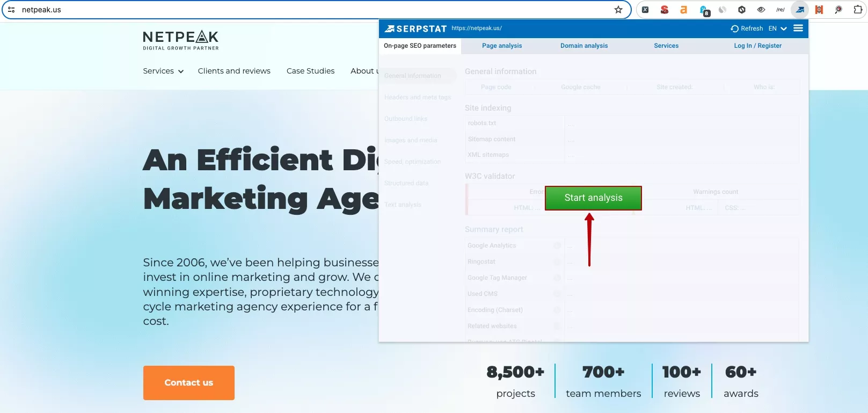Click the orange 'a' Ahrefs extension icon
The height and width of the screenshot is (413, 868).
[x=683, y=10]
